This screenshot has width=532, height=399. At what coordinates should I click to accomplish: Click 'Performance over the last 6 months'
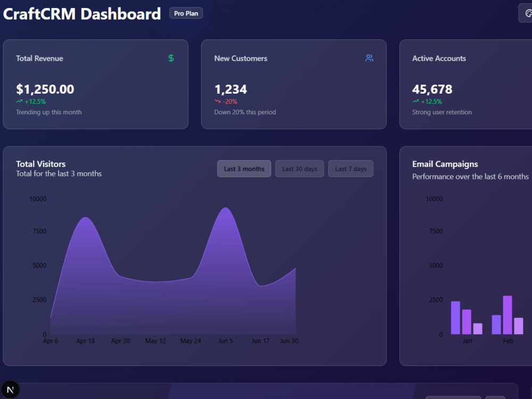point(470,177)
